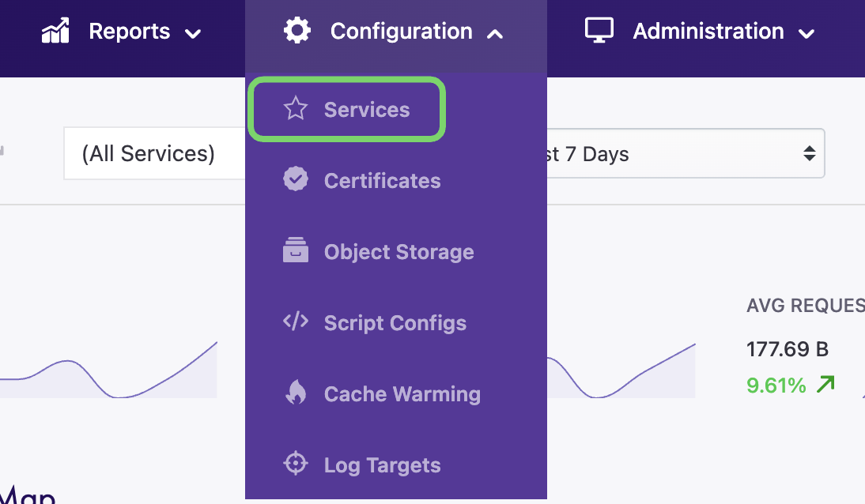The image size is (865, 504).
Task: Click the Object Storage archive box icon
Action: click(x=296, y=251)
